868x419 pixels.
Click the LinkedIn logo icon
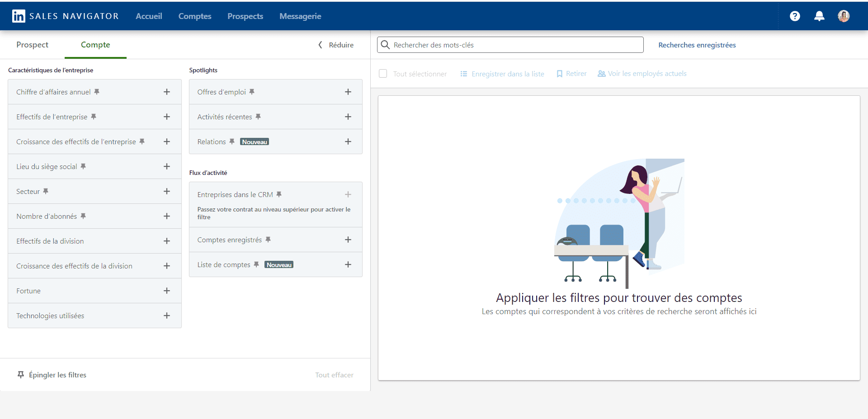19,16
